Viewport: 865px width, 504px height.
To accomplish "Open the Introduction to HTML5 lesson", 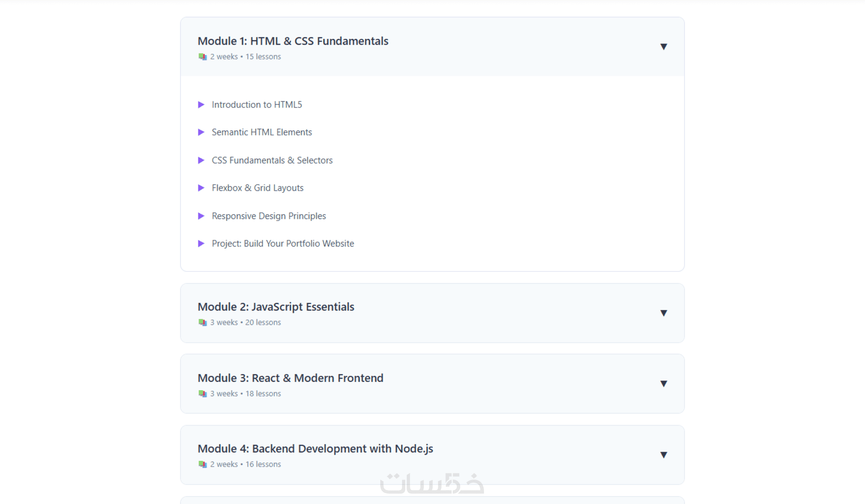I will pos(257,105).
